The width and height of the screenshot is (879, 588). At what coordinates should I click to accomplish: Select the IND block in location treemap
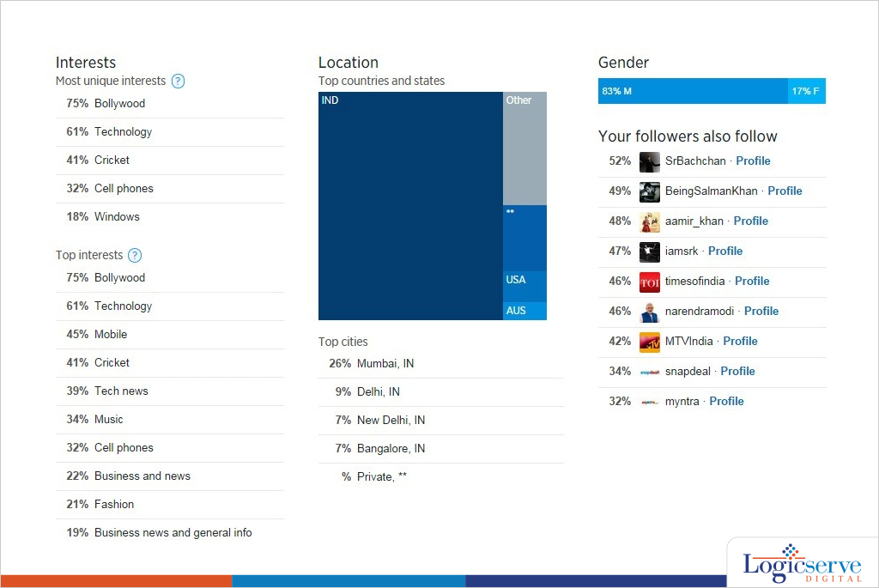click(409, 206)
